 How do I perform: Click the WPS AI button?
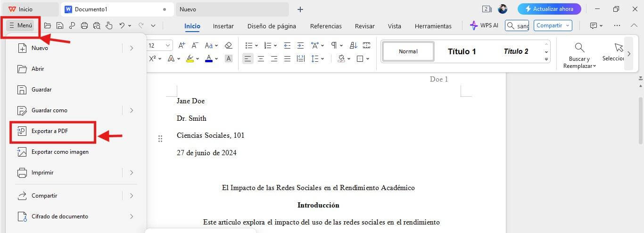tap(484, 25)
